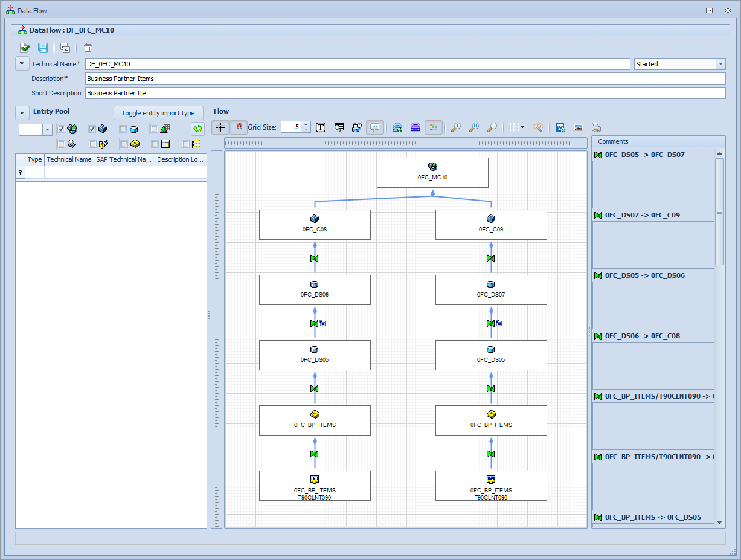Click the Delete trash icon in the toolbar
741x560 pixels.
point(87,48)
